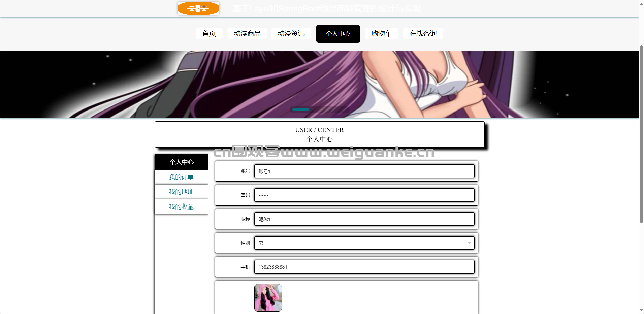Open 在线咨询 online chat
Viewport: 644px width, 314px height.
click(423, 34)
